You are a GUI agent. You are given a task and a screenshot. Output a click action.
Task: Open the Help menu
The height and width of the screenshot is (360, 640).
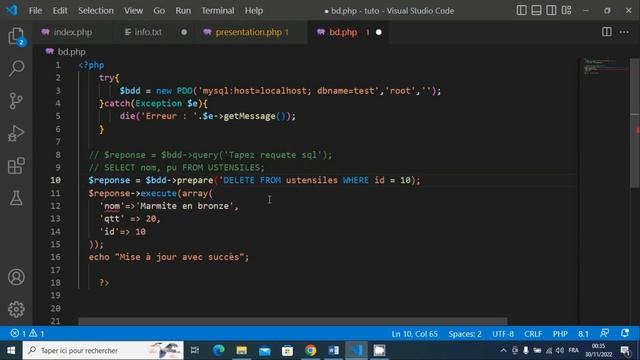tap(253, 11)
